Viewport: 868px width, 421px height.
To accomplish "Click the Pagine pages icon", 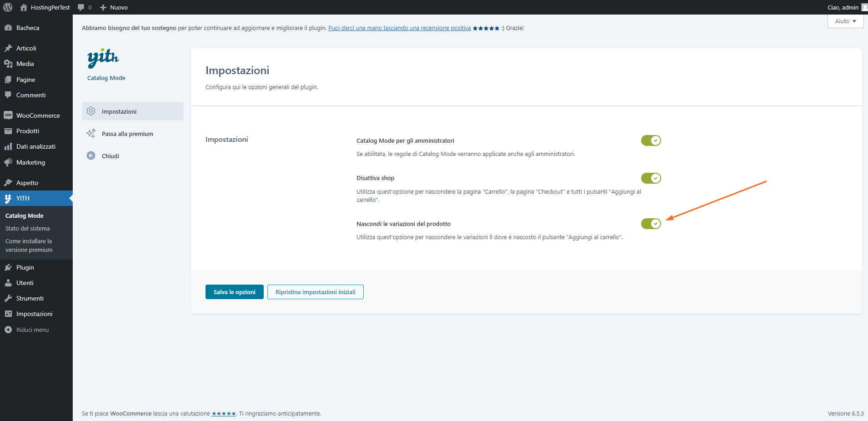I will (8, 80).
